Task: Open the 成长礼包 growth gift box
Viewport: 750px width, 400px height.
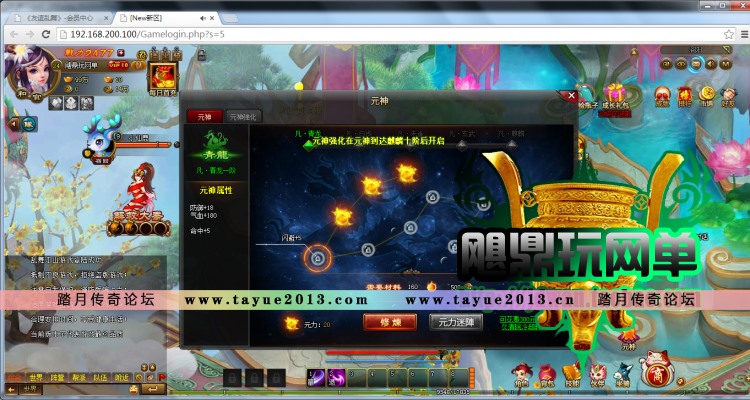Action: coord(615,96)
